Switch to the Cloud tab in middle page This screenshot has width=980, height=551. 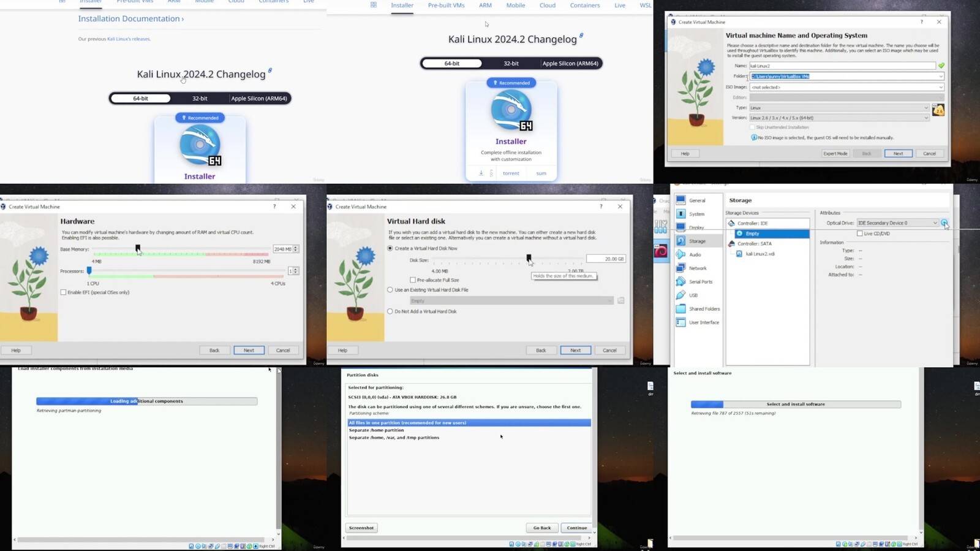(x=548, y=6)
